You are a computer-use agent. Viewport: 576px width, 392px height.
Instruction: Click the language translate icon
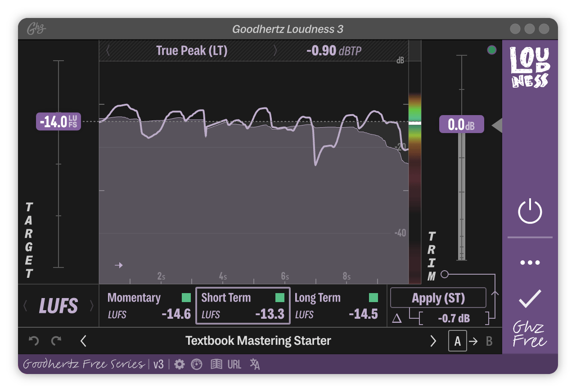click(255, 364)
